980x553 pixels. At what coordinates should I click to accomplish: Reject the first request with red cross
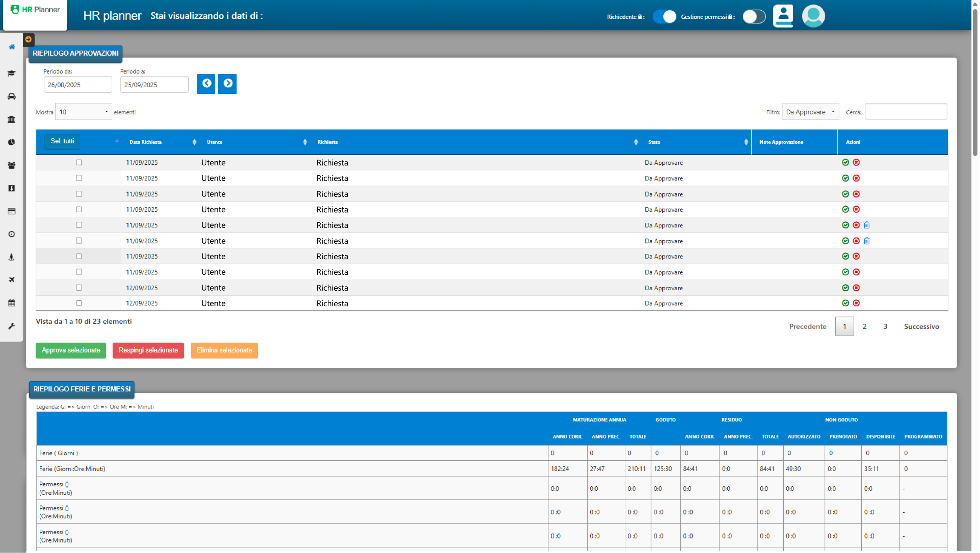click(856, 162)
